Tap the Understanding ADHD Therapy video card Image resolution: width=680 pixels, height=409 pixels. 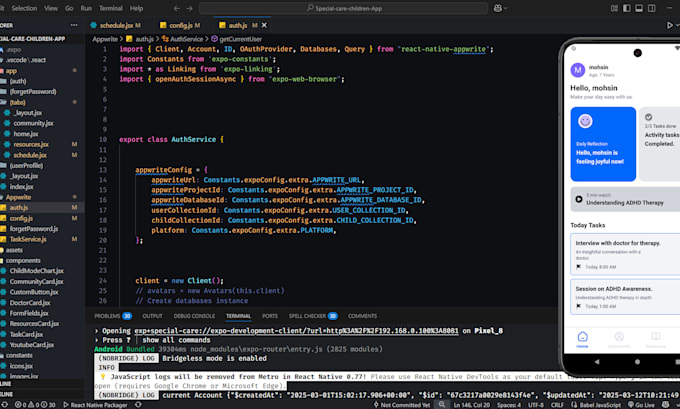pos(625,200)
